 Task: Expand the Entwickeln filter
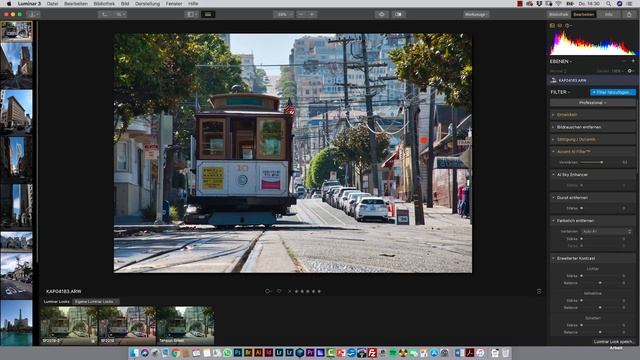pos(592,115)
